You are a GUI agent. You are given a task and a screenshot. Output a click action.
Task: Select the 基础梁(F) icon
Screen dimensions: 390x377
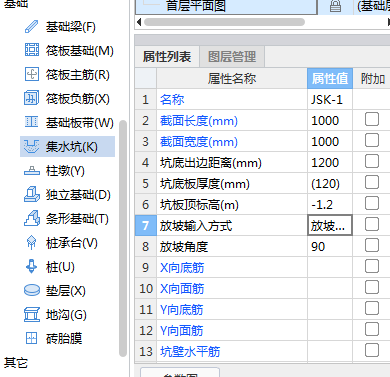coord(32,27)
